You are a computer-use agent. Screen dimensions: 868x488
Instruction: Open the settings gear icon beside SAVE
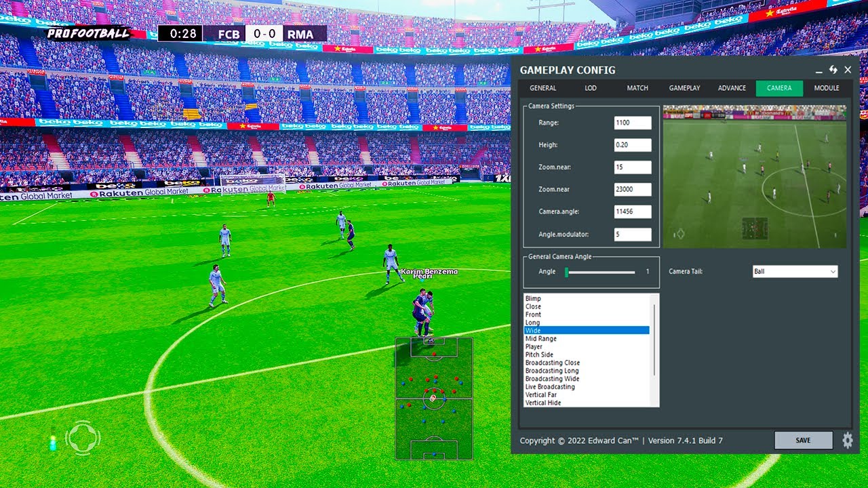click(x=847, y=441)
